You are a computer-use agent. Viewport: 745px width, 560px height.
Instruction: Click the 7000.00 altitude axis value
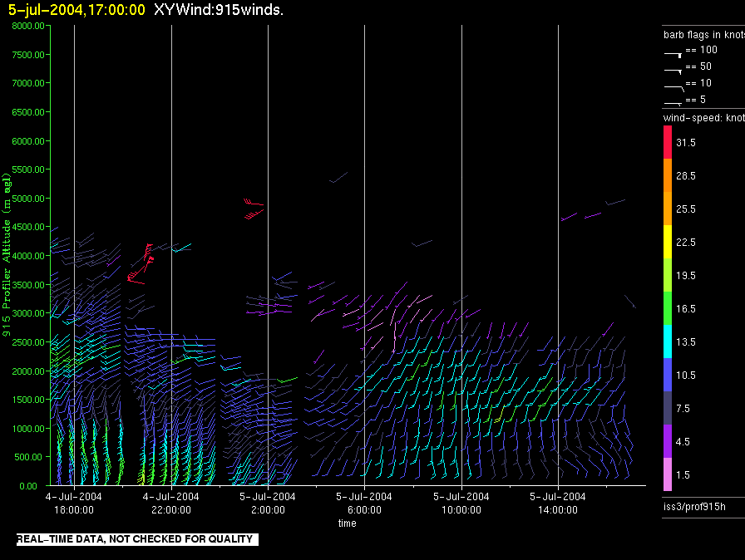click(x=28, y=83)
